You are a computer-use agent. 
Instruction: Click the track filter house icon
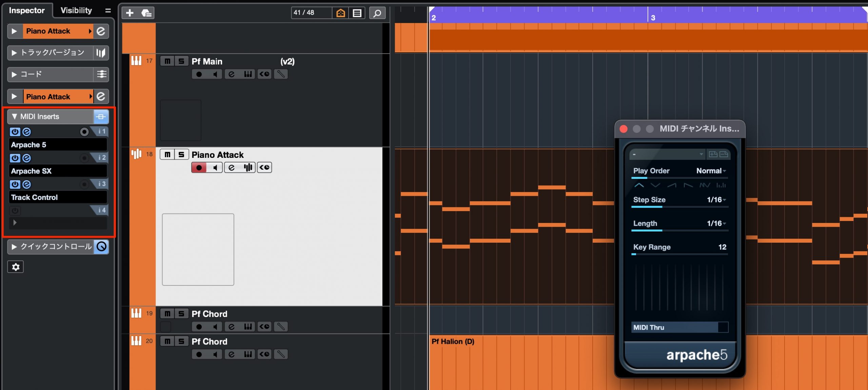(x=340, y=13)
